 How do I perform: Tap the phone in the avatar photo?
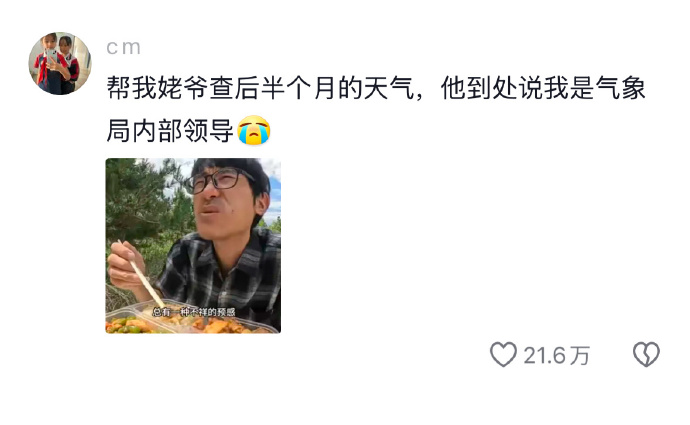(52, 56)
